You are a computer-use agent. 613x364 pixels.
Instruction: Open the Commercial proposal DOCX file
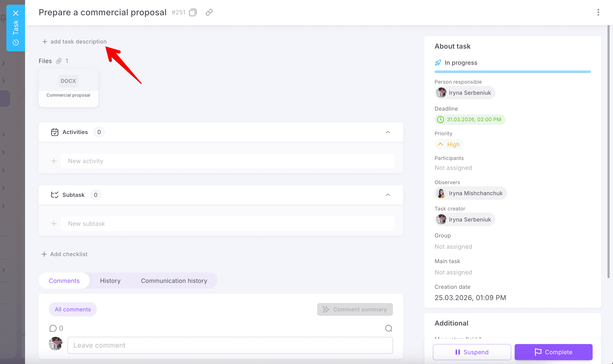(x=68, y=88)
